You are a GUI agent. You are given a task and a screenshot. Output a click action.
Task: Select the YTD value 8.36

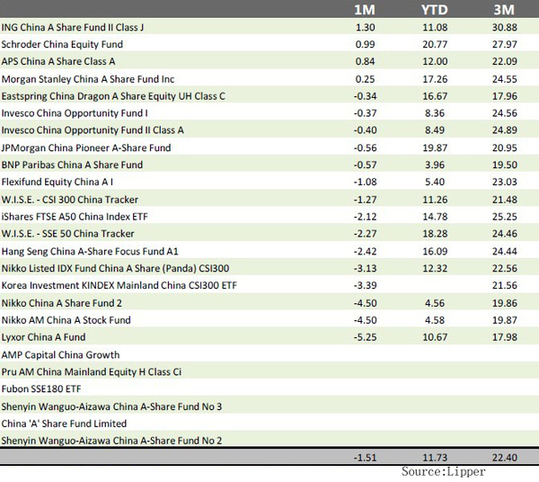[x=435, y=113]
